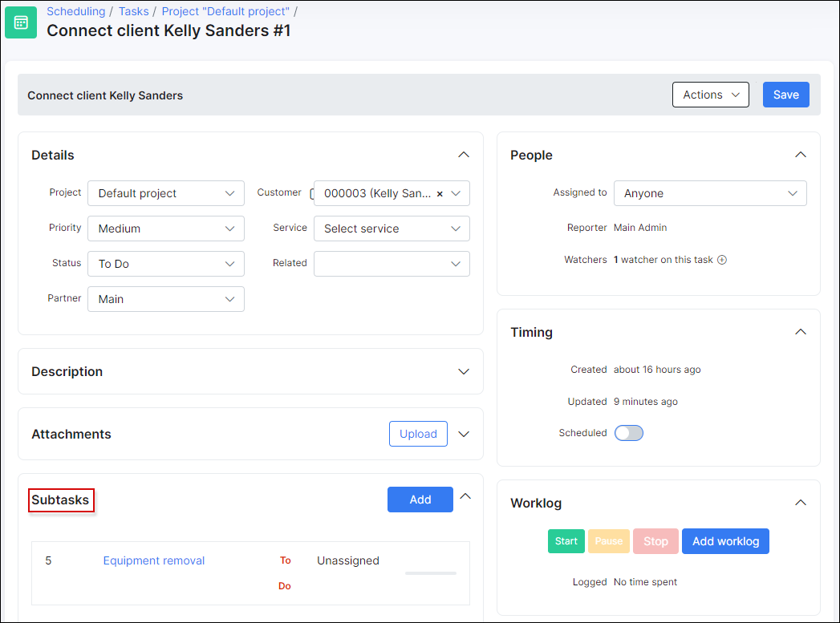Click the Scheduling calendar app icon
This screenshot has width=840, height=623.
click(x=21, y=22)
